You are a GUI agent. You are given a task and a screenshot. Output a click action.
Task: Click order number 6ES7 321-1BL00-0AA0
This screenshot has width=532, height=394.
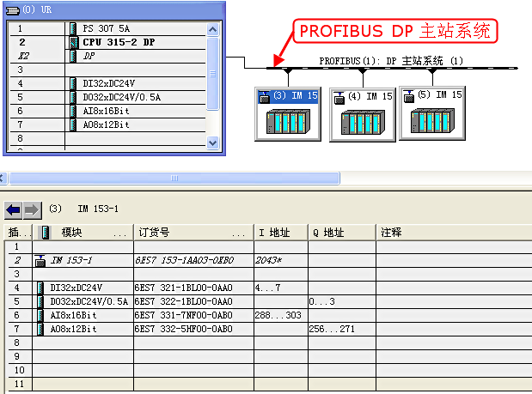point(184,288)
